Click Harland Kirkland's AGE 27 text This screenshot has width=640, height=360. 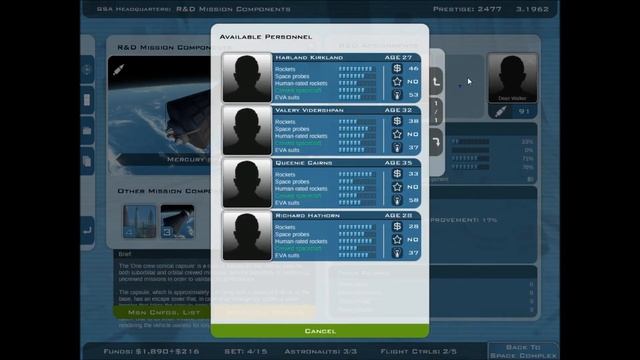pyautogui.click(x=398, y=58)
